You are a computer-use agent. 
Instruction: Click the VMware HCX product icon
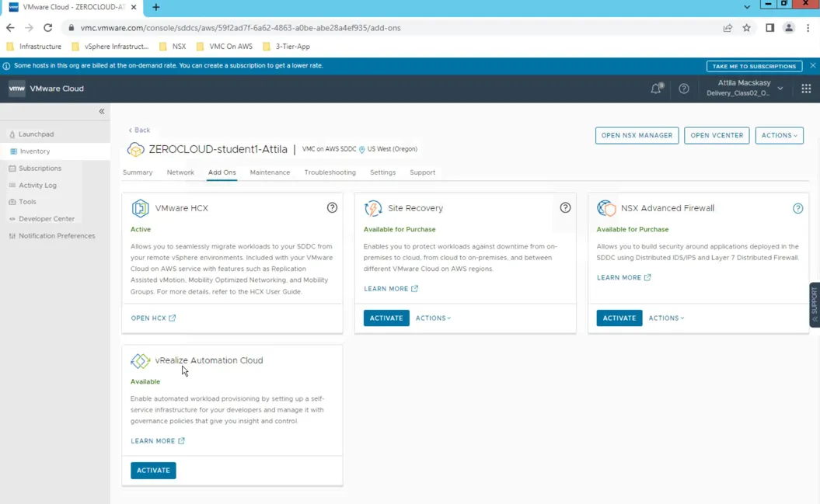tap(140, 208)
